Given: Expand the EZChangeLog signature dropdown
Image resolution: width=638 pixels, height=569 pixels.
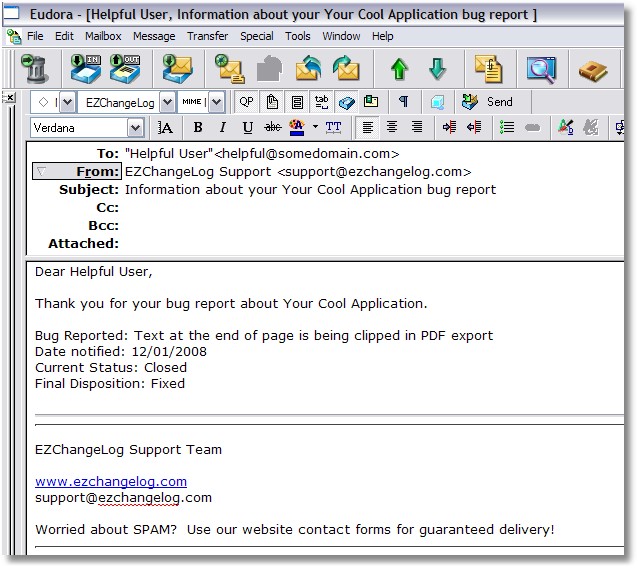Looking at the screenshot, I should point(167,102).
